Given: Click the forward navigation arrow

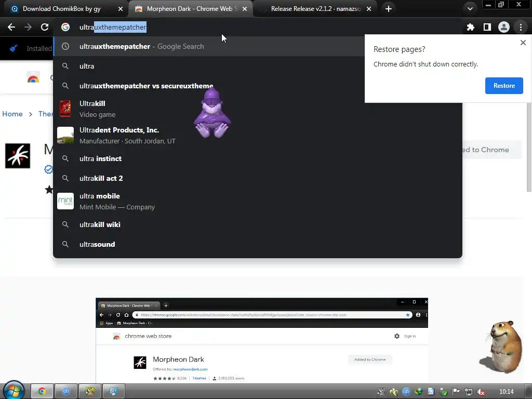Looking at the screenshot, I should (28, 27).
